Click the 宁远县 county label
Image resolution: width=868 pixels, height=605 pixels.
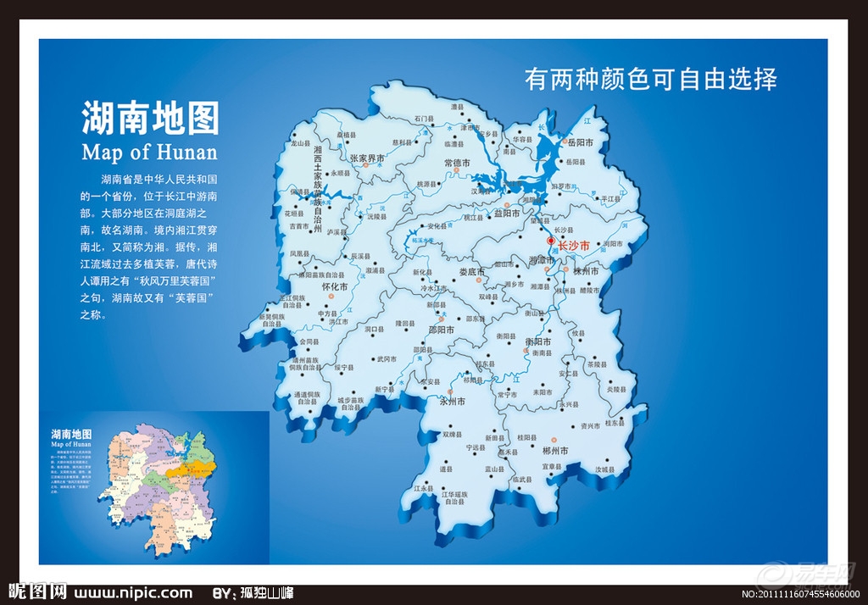(475, 447)
